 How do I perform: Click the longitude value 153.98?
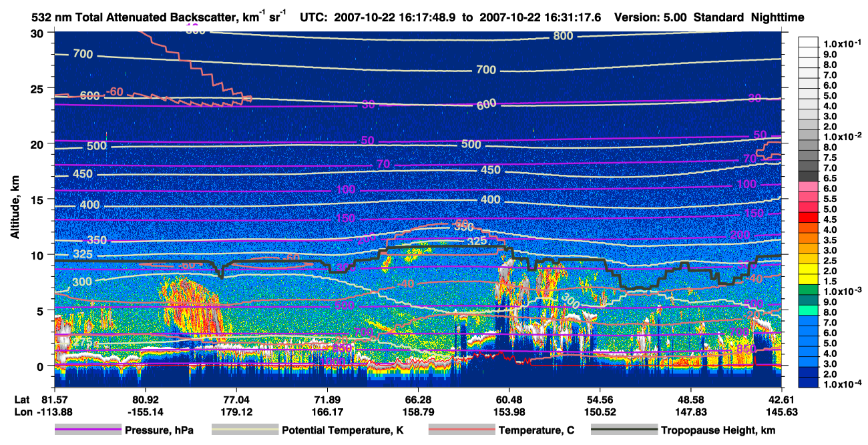pyautogui.click(x=509, y=411)
